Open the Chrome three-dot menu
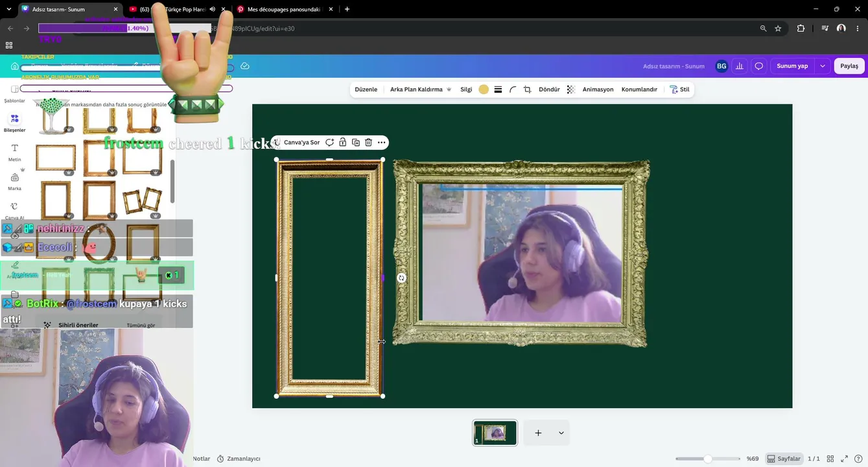Image resolution: width=868 pixels, height=467 pixels. click(x=858, y=29)
